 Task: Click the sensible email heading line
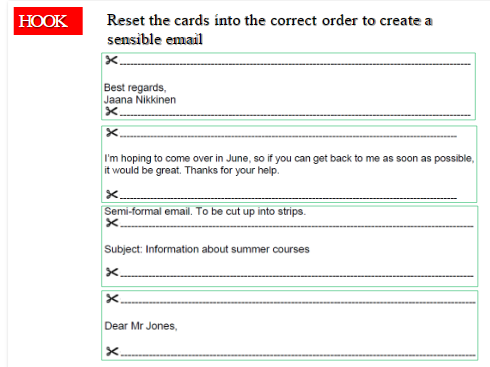(155, 39)
